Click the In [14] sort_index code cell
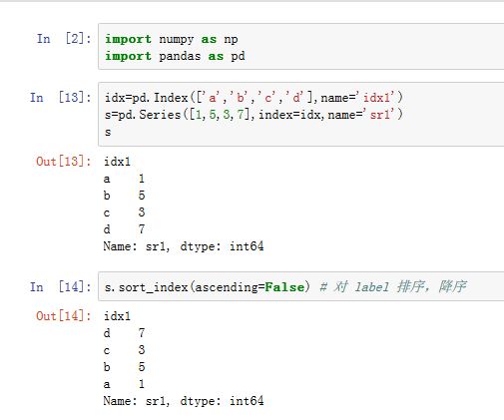 (301, 286)
